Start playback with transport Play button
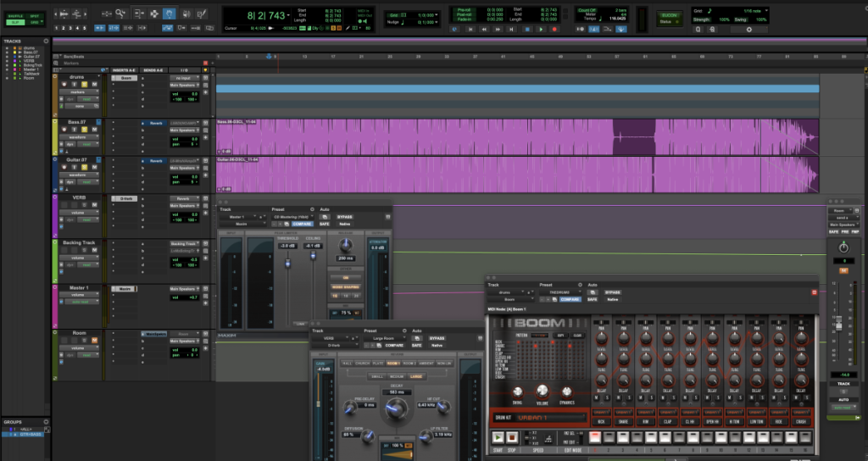This screenshot has height=461, width=868. pos(541,30)
